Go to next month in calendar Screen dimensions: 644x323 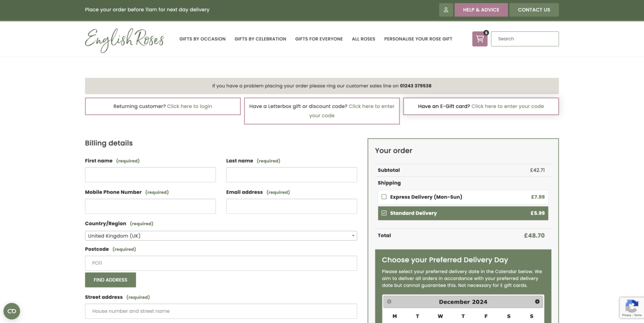pyautogui.click(x=537, y=302)
